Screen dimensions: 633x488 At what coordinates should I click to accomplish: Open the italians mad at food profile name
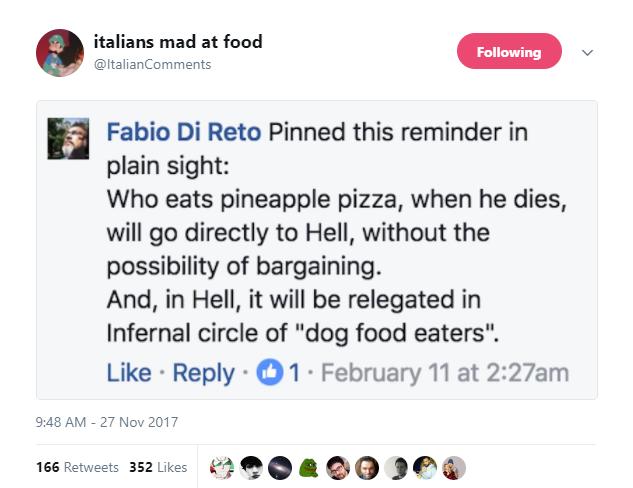(178, 42)
